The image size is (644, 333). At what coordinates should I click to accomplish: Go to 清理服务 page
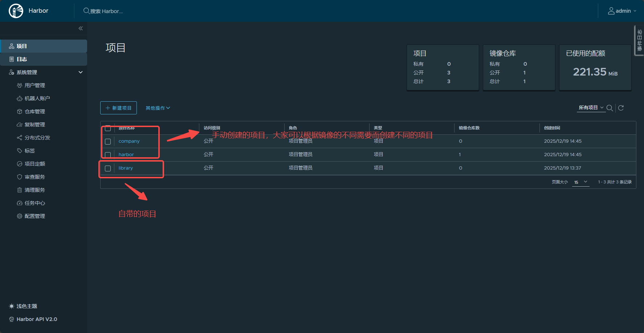coord(35,190)
